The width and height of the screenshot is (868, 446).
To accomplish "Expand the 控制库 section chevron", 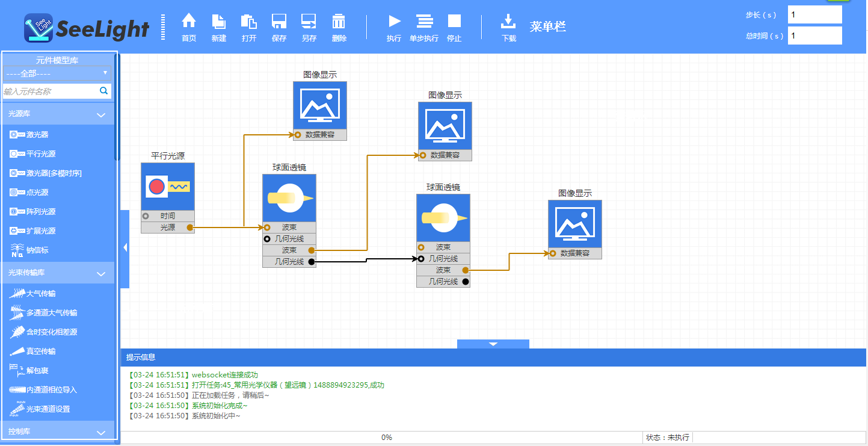I will tap(101, 432).
